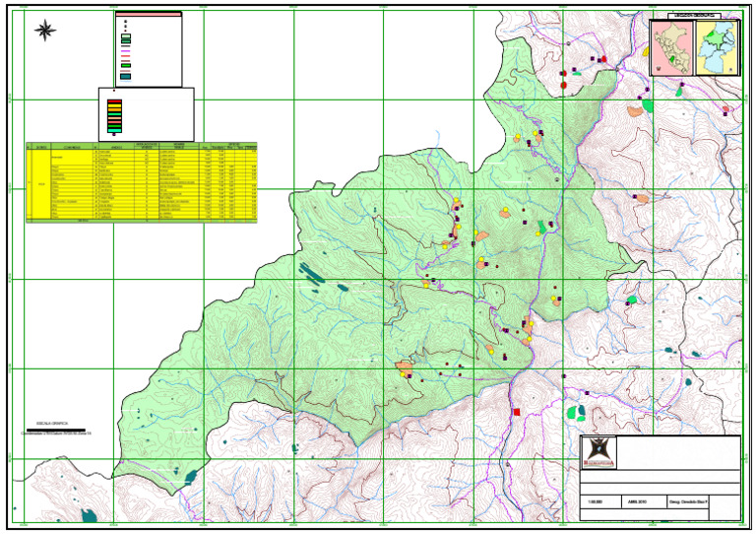The width and height of the screenshot is (756, 534).
Task: Click the 'ESCALA GRAFICA' label
Action: point(53,424)
